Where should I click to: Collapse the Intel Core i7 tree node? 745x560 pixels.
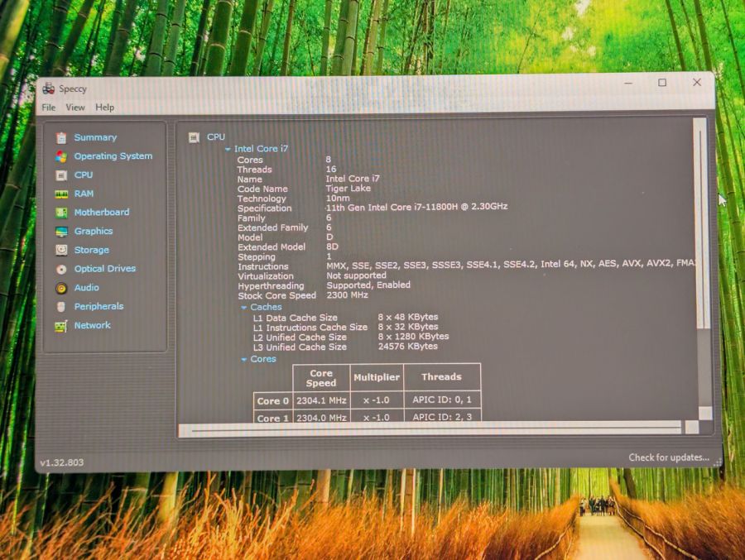[228, 149]
